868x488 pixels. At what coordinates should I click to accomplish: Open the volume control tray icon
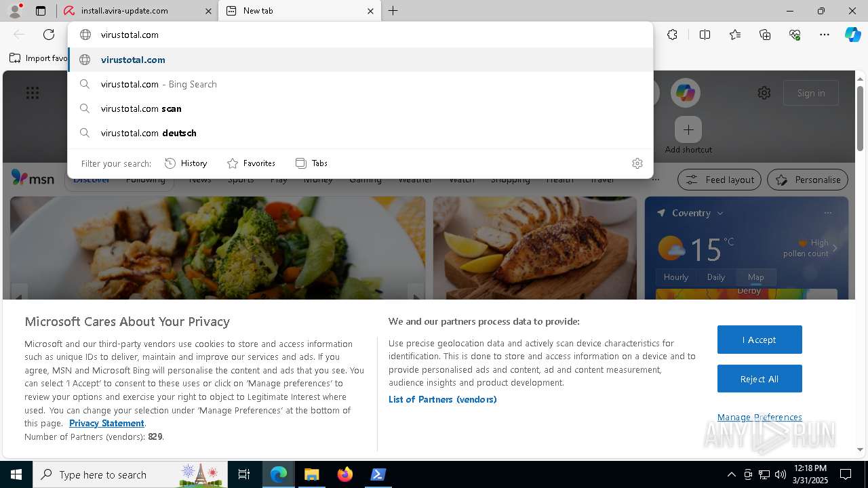pos(781,474)
